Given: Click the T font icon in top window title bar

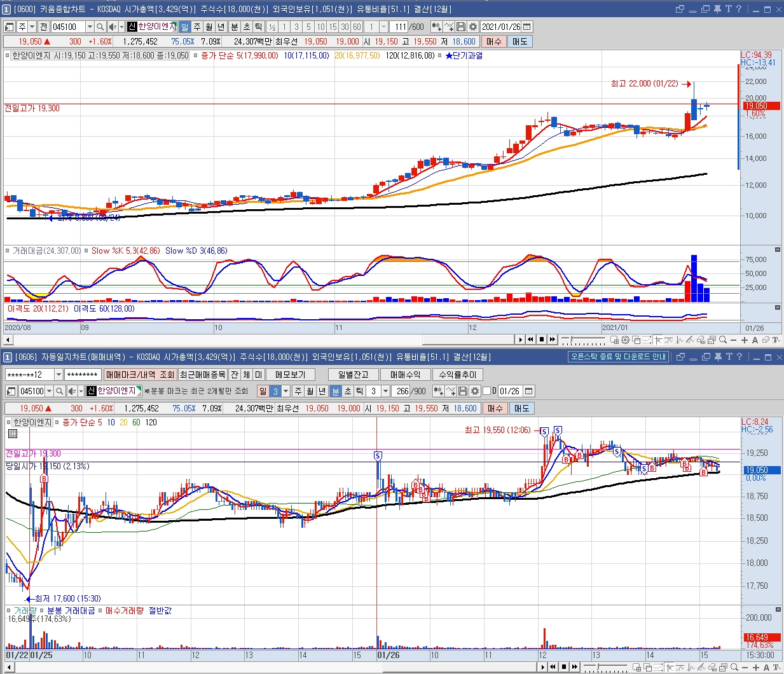Looking at the screenshot, I should tap(729, 9).
